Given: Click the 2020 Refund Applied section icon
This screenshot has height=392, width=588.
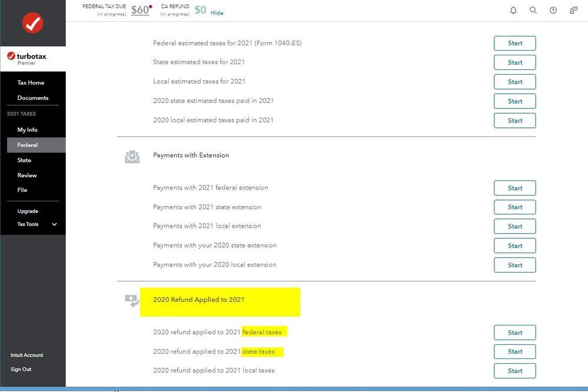Looking at the screenshot, I should click(132, 301).
